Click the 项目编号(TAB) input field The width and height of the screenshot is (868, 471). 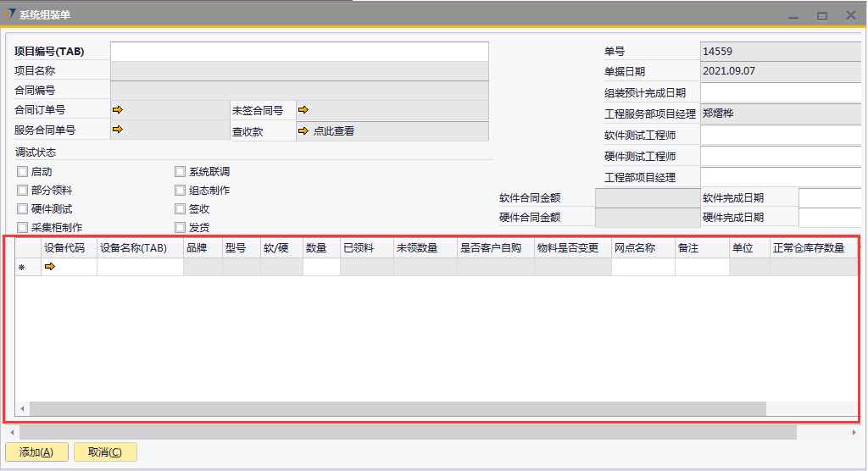tap(299, 52)
